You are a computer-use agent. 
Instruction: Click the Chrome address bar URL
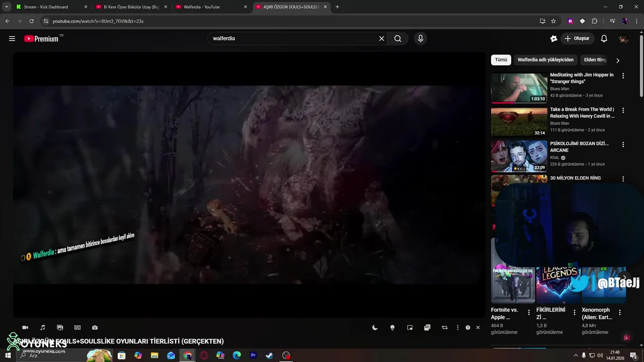click(x=98, y=21)
